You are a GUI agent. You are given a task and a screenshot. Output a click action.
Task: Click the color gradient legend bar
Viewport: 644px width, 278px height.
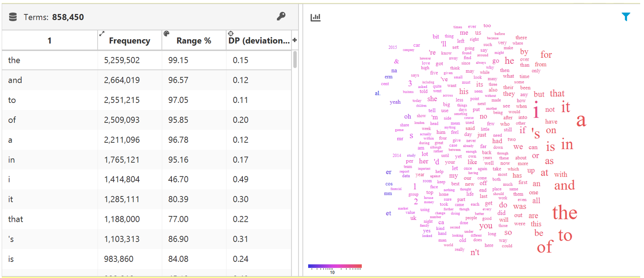335,267
